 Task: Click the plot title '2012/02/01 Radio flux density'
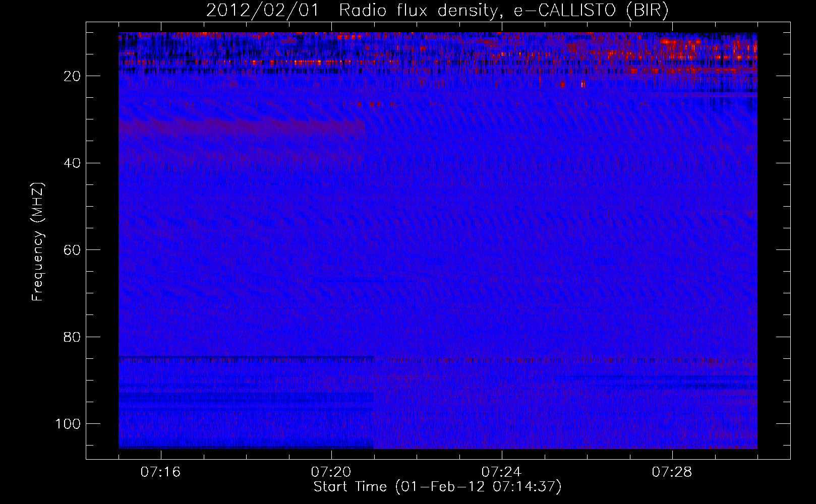pyautogui.click(x=437, y=11)
